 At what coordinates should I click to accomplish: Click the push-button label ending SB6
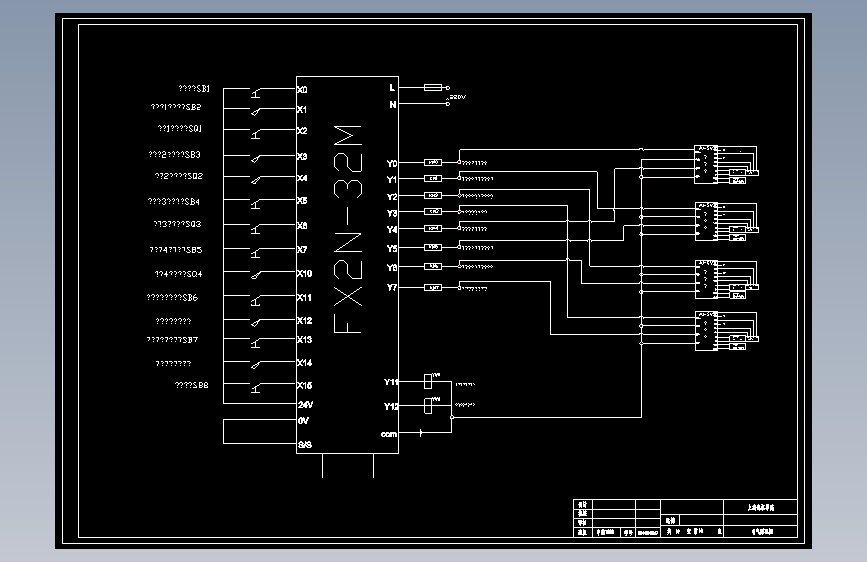pos(172,298)
